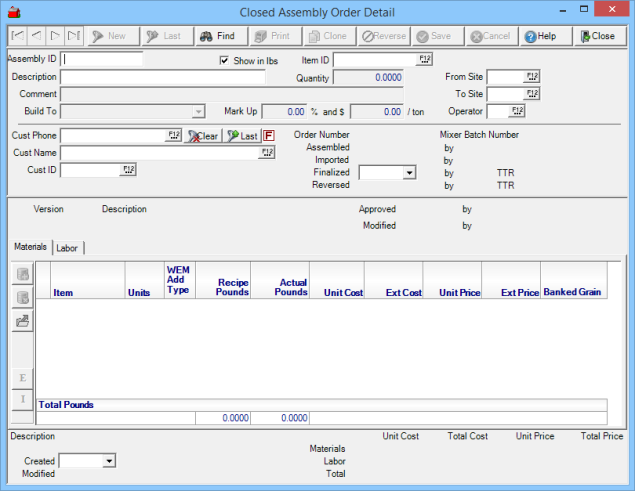
Task: Click the Item ID F12 lookup icon
Action: click(x=423, y=60)
